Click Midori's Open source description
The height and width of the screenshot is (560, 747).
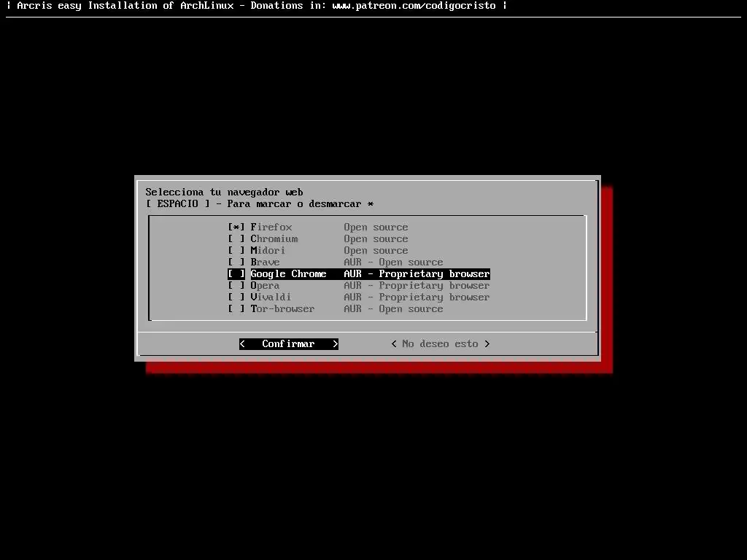[376, 251]
